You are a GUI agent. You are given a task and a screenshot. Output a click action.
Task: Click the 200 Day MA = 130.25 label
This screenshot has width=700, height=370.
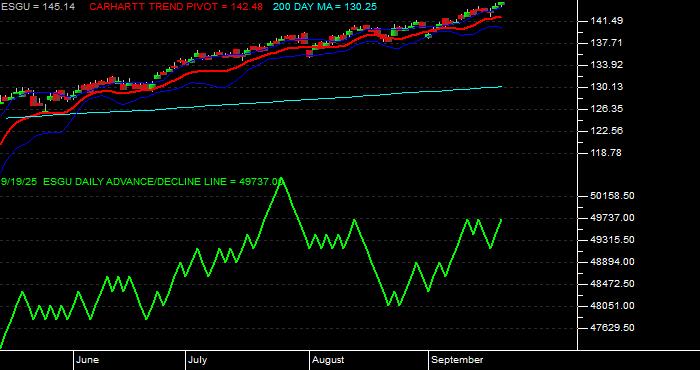[325, 7]
